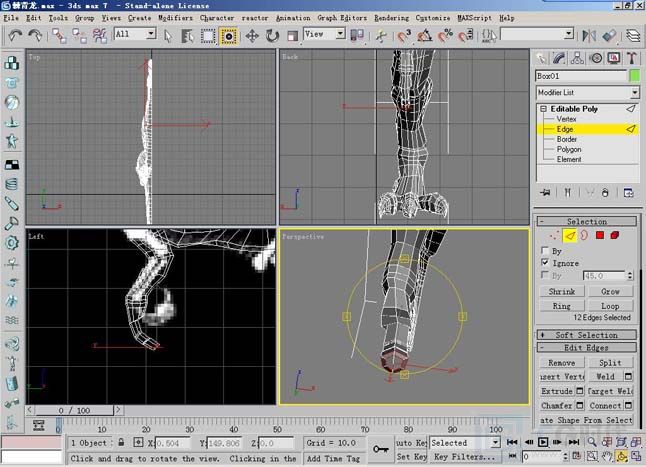Open the Rendering menu
This screenshot has width=646, height=467.
[x=391, y=18]
